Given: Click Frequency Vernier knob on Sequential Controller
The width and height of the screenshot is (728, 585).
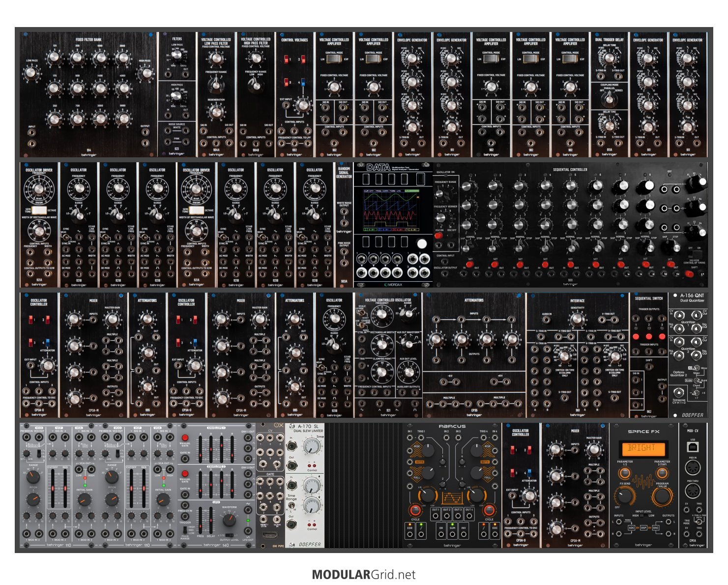Looking at the screenshot, I should click(x=441, y=218).
